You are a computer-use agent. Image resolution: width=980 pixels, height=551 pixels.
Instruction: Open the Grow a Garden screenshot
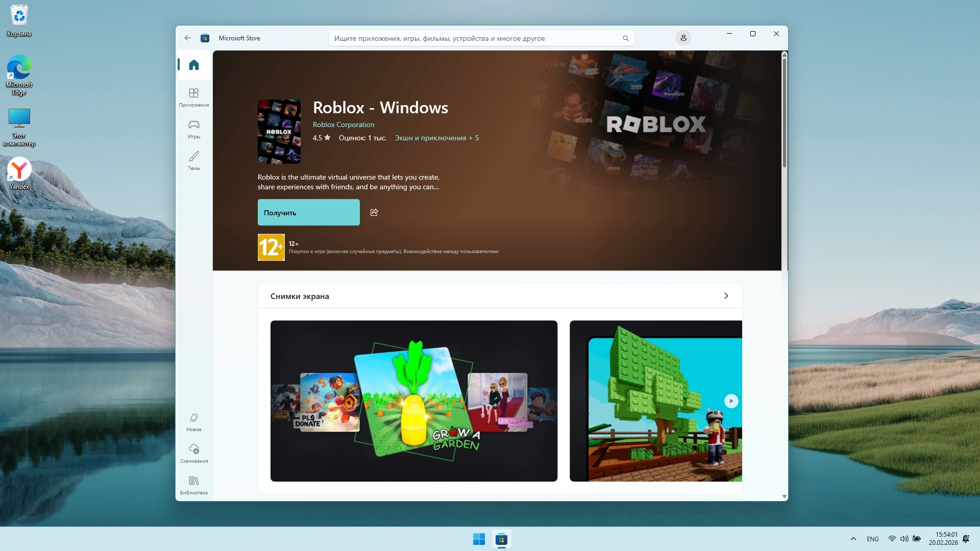[x=413, y=401]
